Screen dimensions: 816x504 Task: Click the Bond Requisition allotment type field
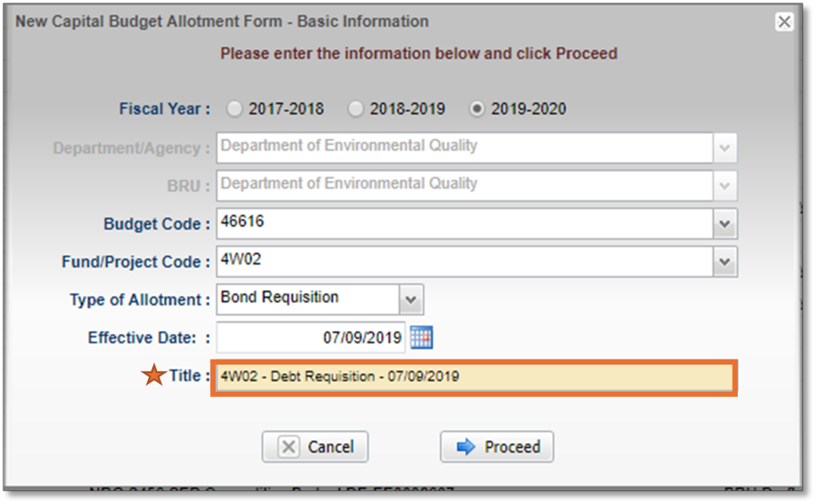308,299
